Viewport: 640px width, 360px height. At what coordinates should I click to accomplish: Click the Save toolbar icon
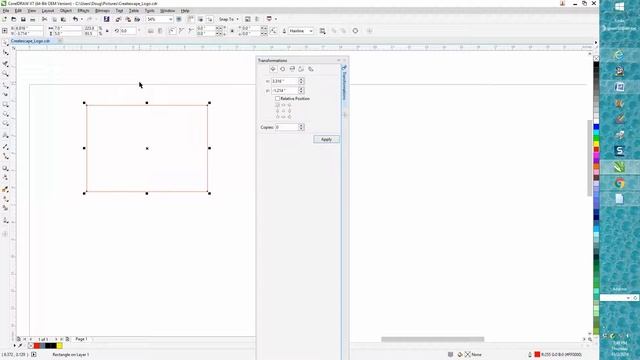[x=23, y=19]
